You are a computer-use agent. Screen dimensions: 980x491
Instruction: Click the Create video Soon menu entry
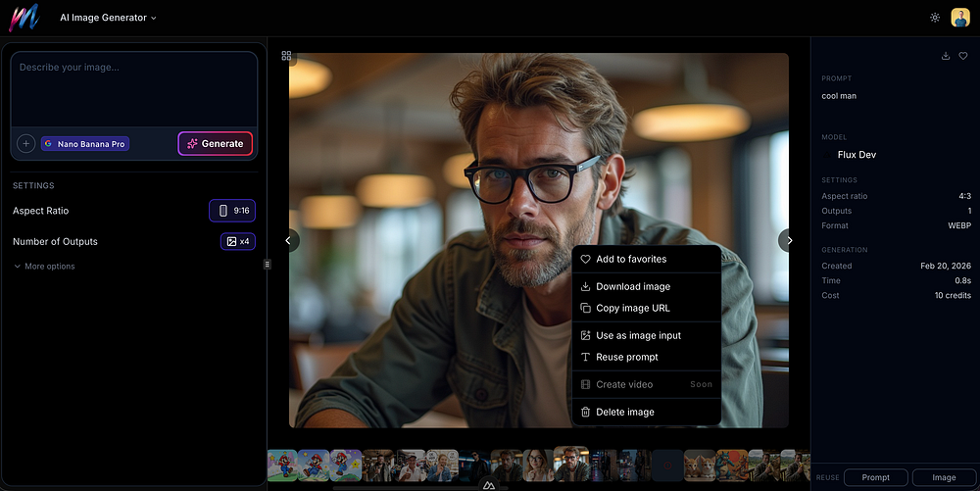[646, 384]
